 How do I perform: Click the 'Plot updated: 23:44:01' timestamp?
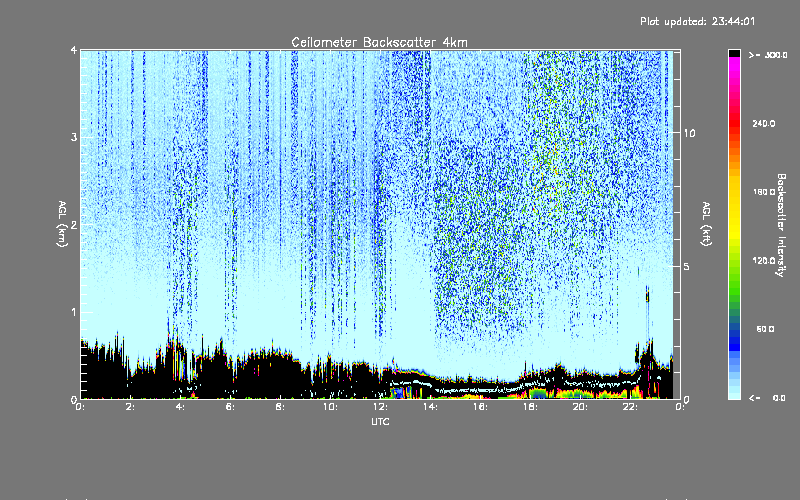(697, 21)
